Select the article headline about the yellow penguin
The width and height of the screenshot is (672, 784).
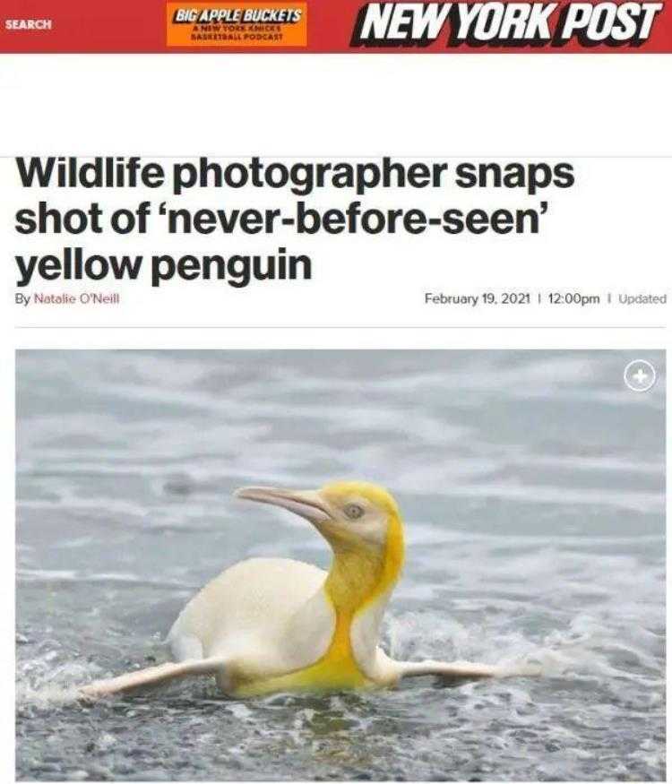tap(295, 220)
